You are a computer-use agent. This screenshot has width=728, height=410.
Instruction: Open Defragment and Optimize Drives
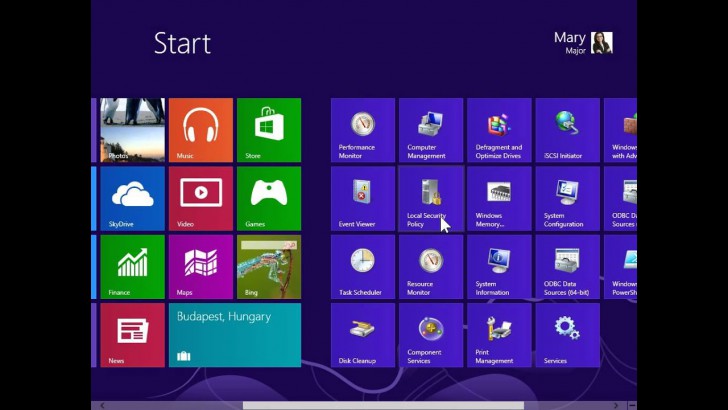point(499,130)
